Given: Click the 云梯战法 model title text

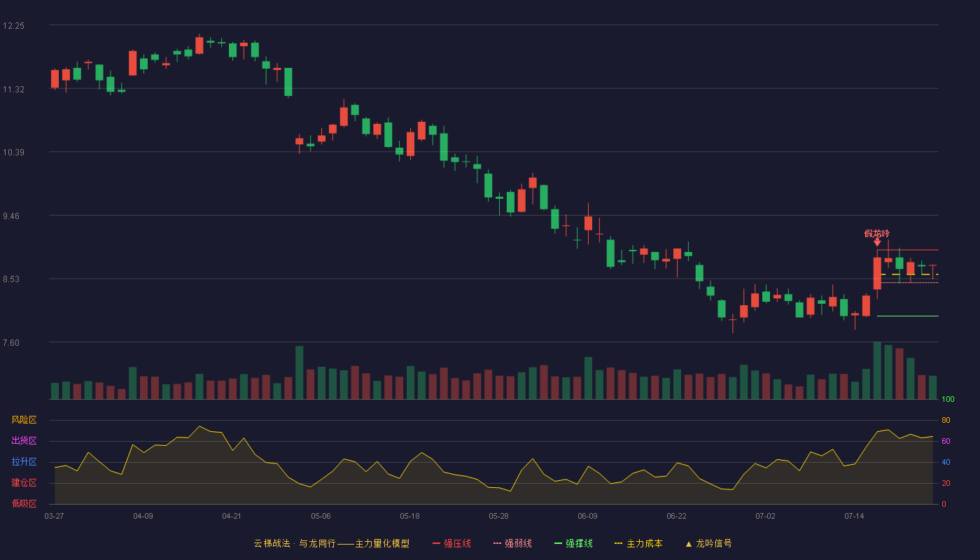Looking at the screenshot, I should (x=272, y=543).
